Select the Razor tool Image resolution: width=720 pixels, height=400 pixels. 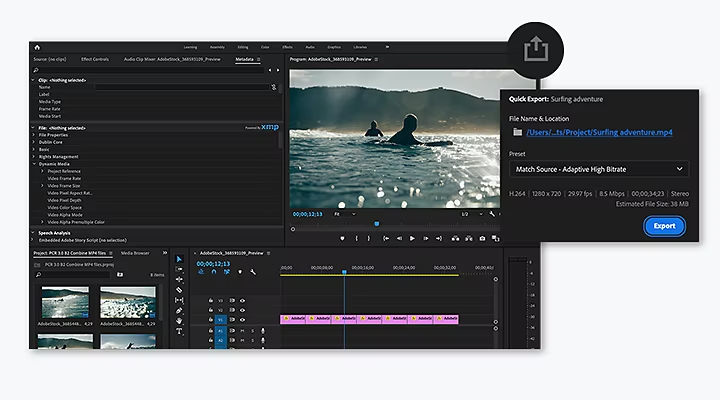pyautogui.click(x=179, y=290)
